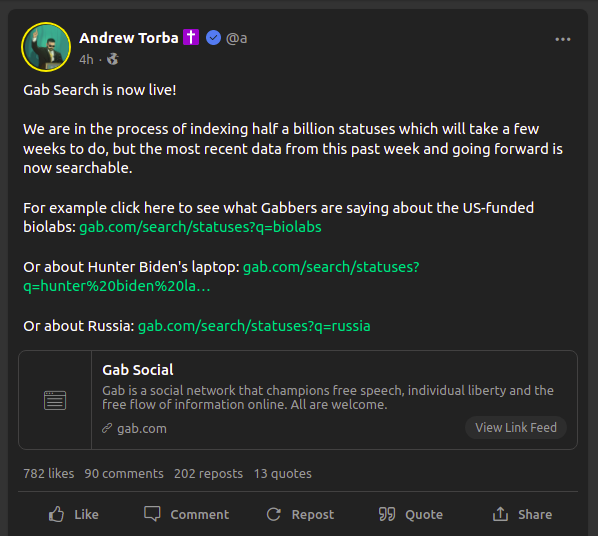Like the post with thumbs-up icon
The width and height of the screenshot is (598, 536).
[56, 514]
